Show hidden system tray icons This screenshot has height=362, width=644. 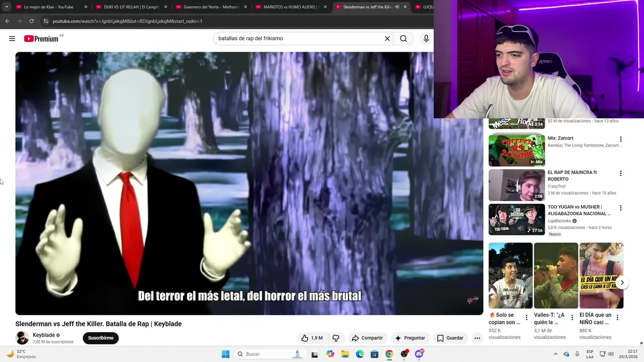pos(555,354)
